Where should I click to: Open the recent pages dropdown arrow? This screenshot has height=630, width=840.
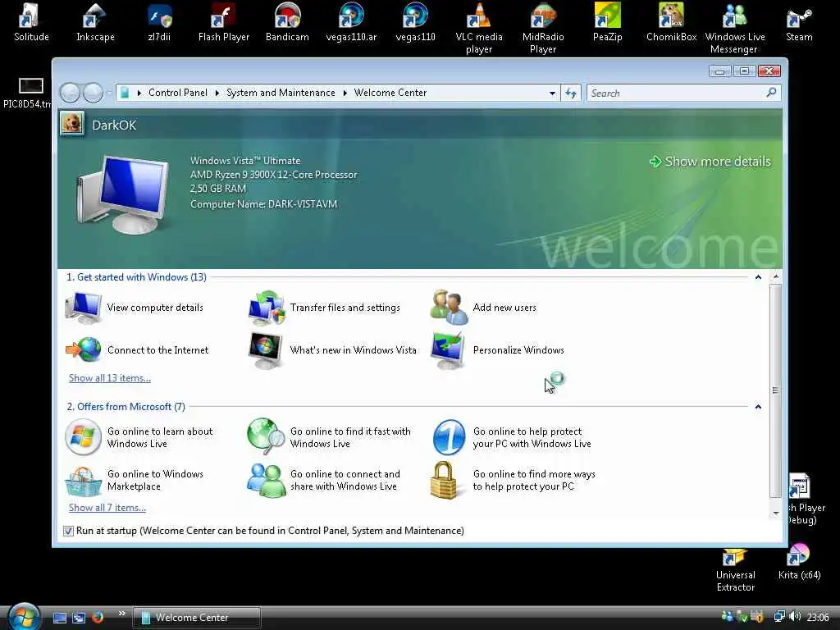point(109,94)
